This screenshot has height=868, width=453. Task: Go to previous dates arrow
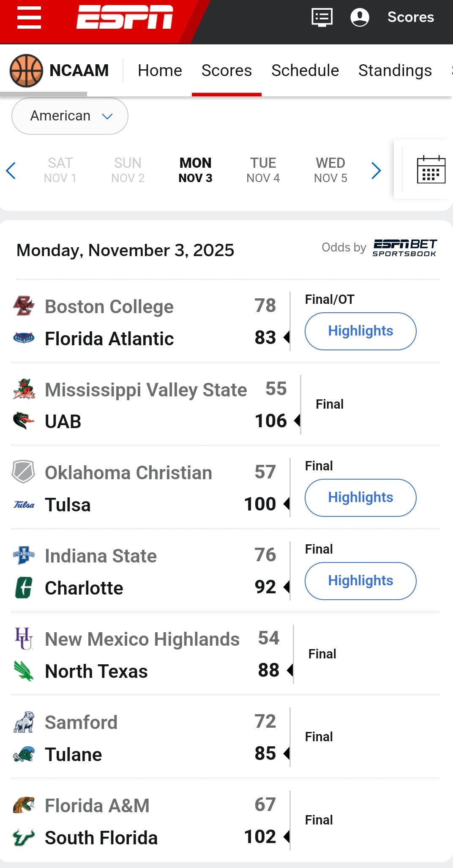[x=11, y=170]
